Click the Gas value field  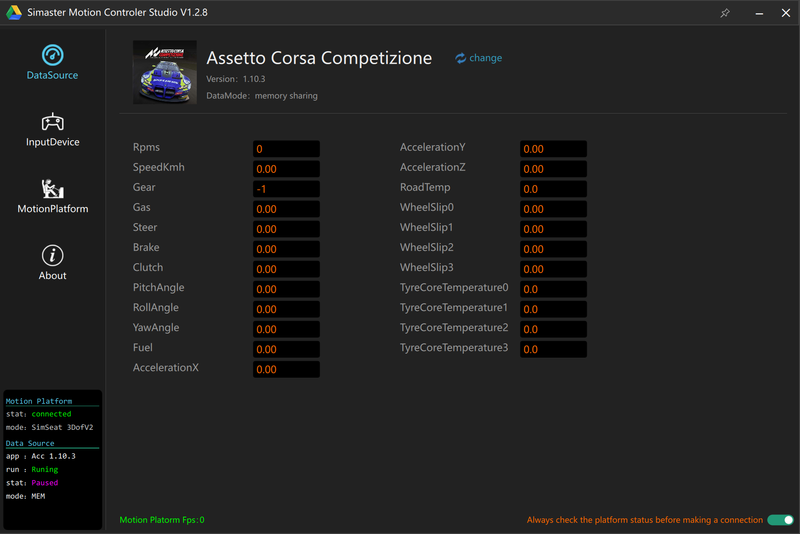point(286,209)
